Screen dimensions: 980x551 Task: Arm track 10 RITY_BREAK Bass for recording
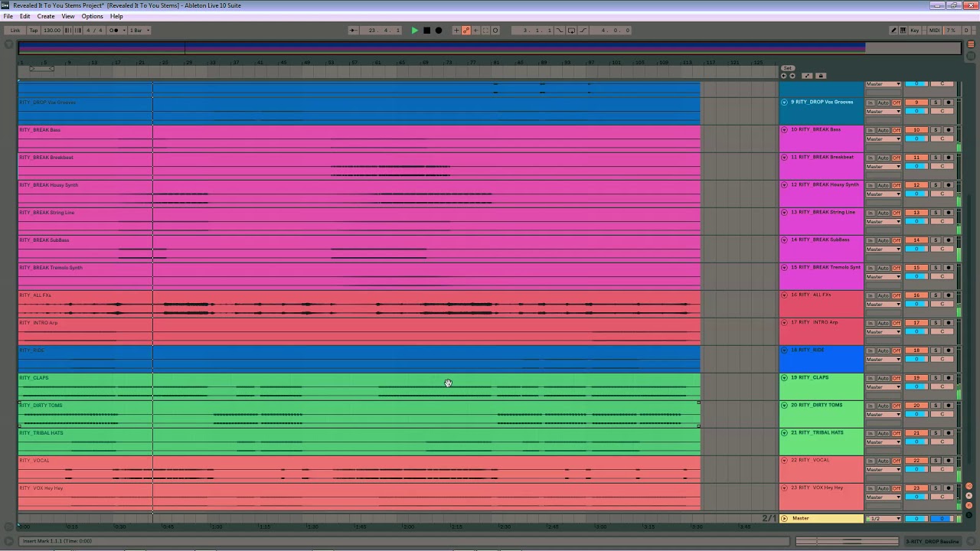(x=948, y=130)
